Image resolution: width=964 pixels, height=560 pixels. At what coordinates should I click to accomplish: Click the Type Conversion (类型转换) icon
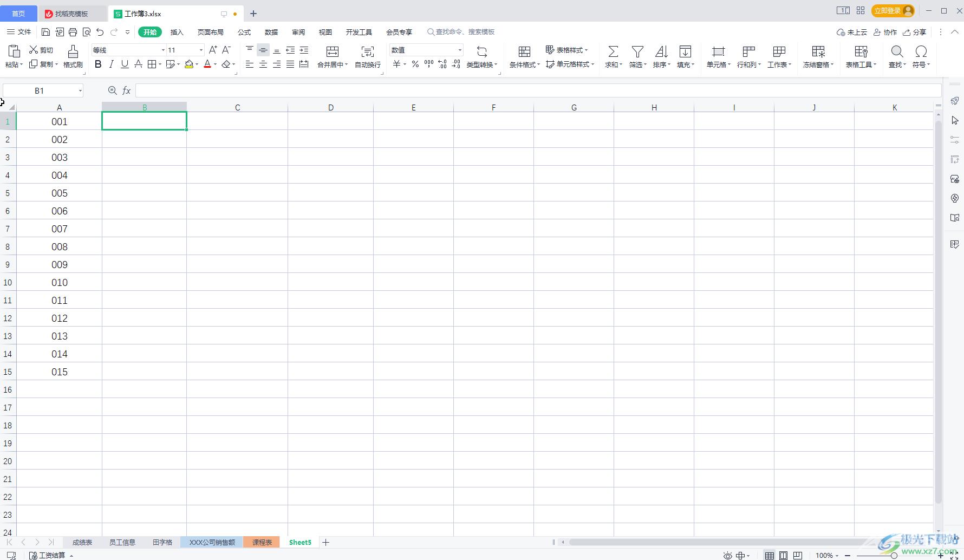pyautogui.click(x=481, y=51)
